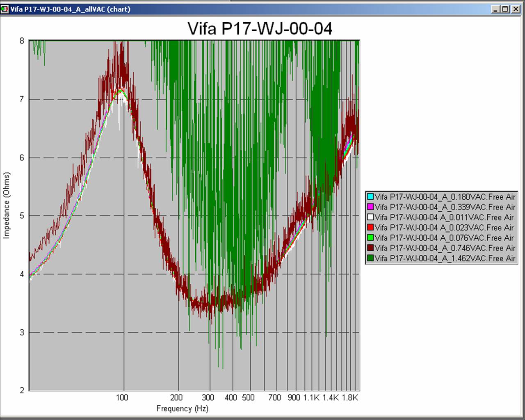Click the Frequency (Hz) axis label
Image resolution: width=525 pixels, height=420 pixels.
tap(183, 409)
